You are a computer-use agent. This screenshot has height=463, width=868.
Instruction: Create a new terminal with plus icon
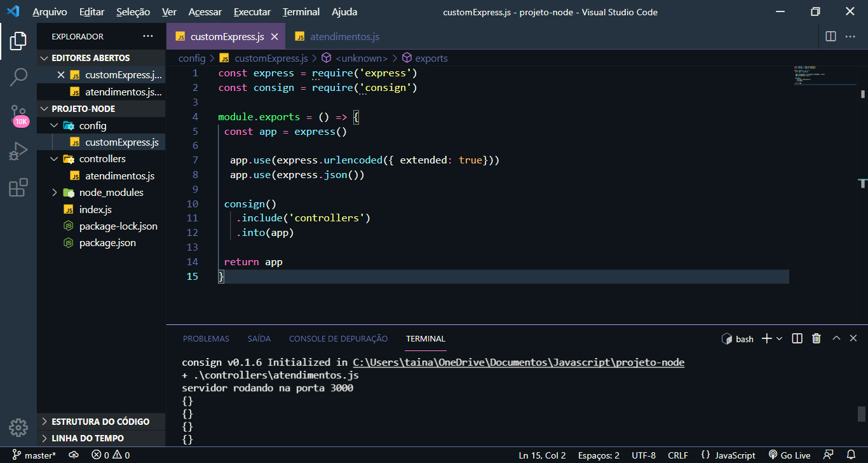click(x=766, y=338)
